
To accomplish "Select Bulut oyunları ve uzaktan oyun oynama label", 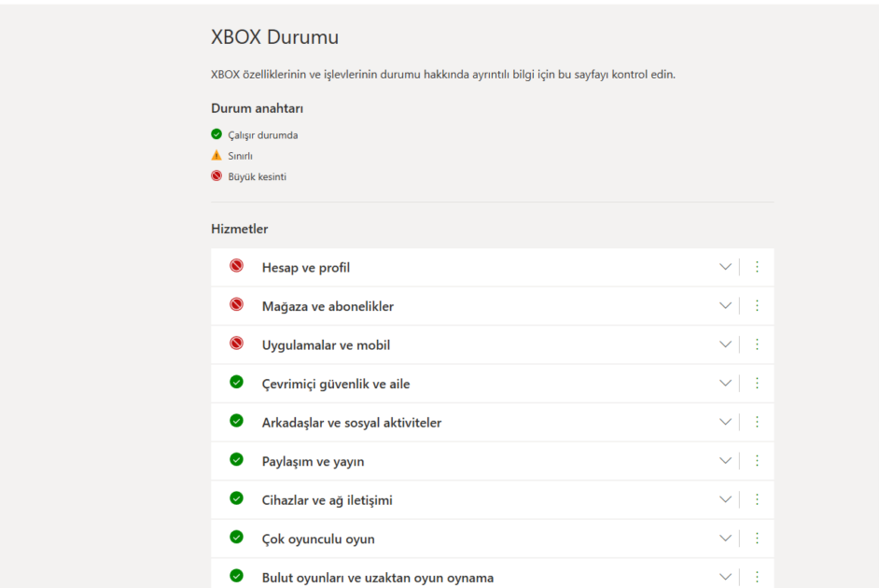I will pos(378,578).
